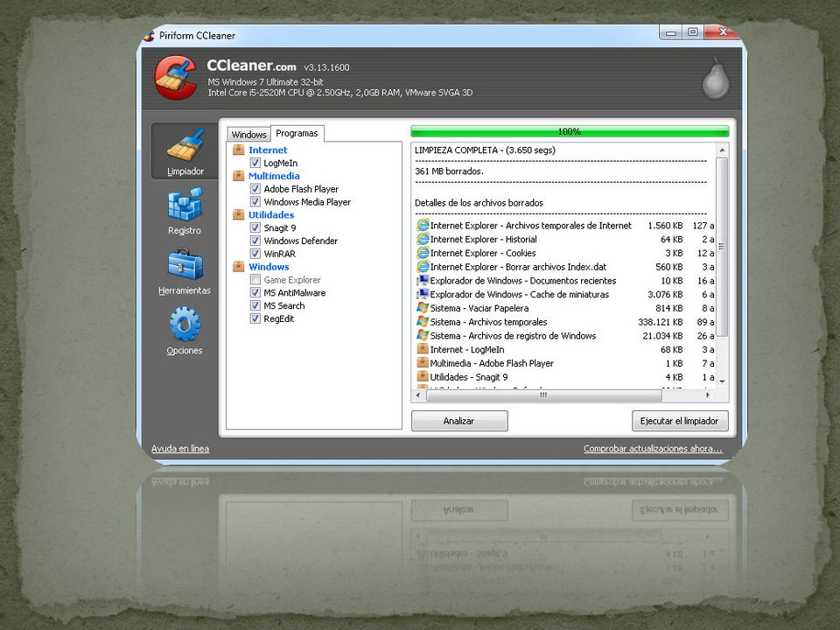Enable the Game Explorer checkbox
This screenshot has width=840, height=630.
tap(255, 280)
